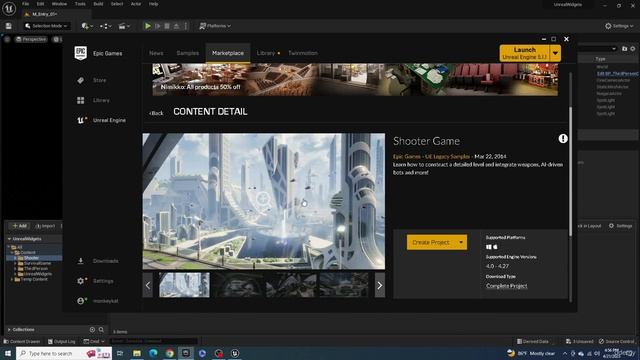
Task: Open the Content Drawer in status bar
Action: tap(22, 341)
